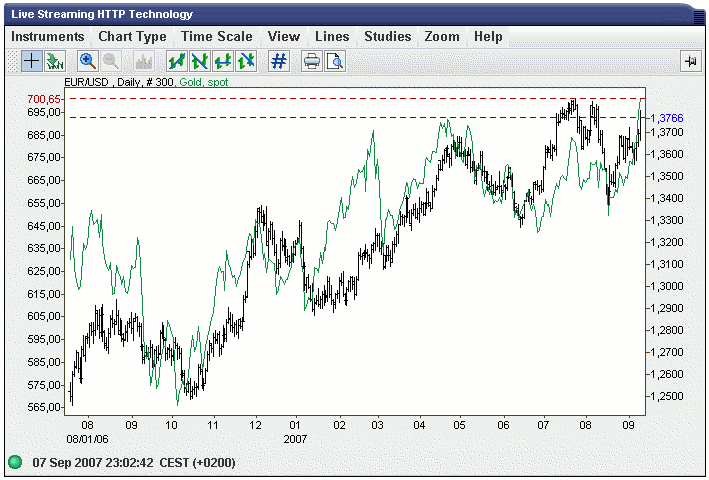709x480 pixels.
Task: Open the Instruments menu
Action: [x=48, y=37]
